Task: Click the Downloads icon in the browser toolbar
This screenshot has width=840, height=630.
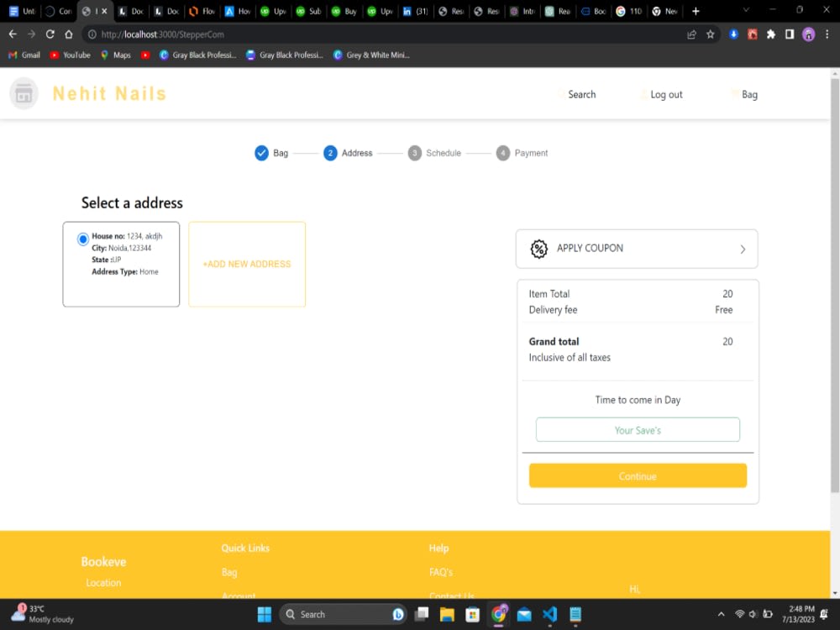Action: [x=732, y=34]
